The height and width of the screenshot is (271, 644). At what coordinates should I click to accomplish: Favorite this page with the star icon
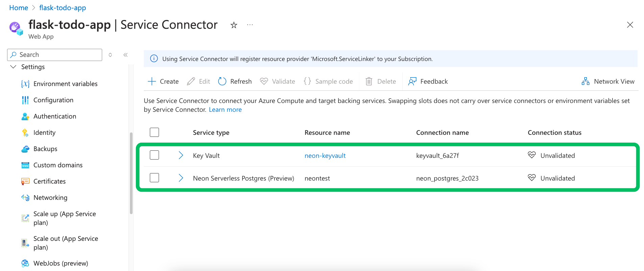pos(234,25)
